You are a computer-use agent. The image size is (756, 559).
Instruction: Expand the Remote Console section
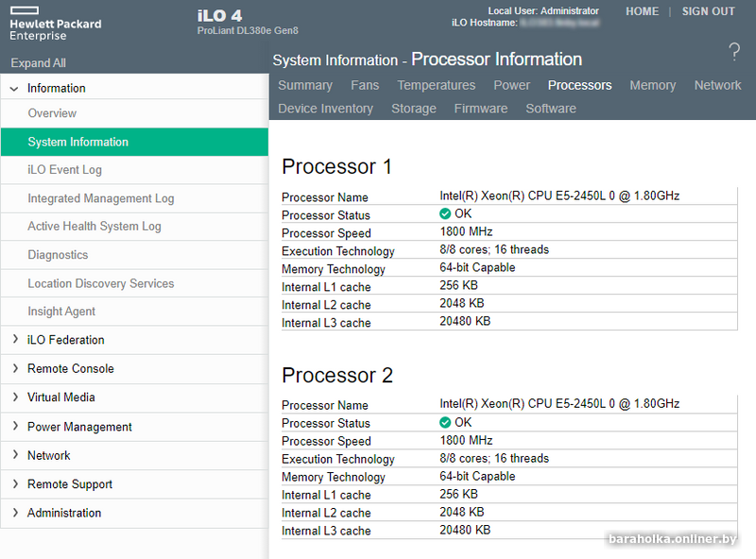[x=15, y=368]
